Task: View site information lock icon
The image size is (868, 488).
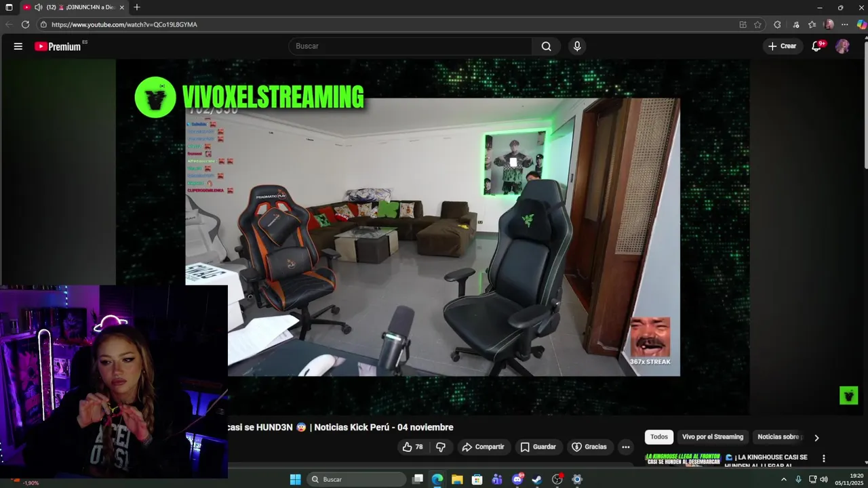Action: pos(43,24)
